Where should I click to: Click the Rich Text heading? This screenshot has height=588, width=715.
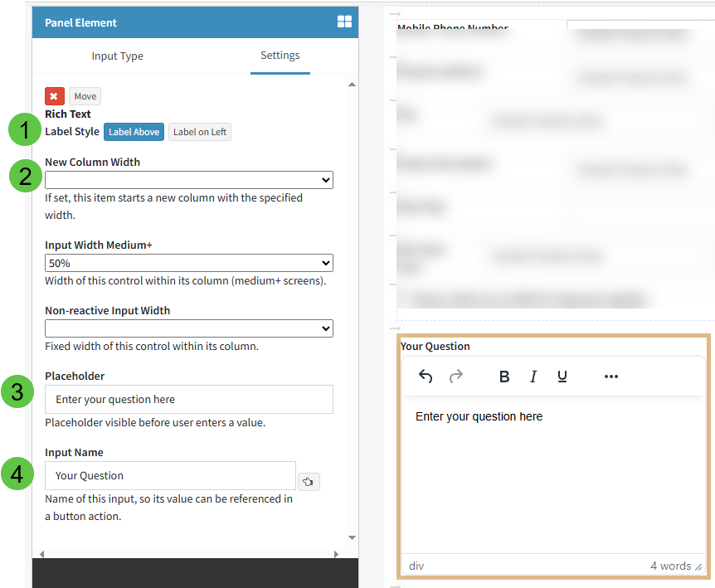(x=68, y=114)
